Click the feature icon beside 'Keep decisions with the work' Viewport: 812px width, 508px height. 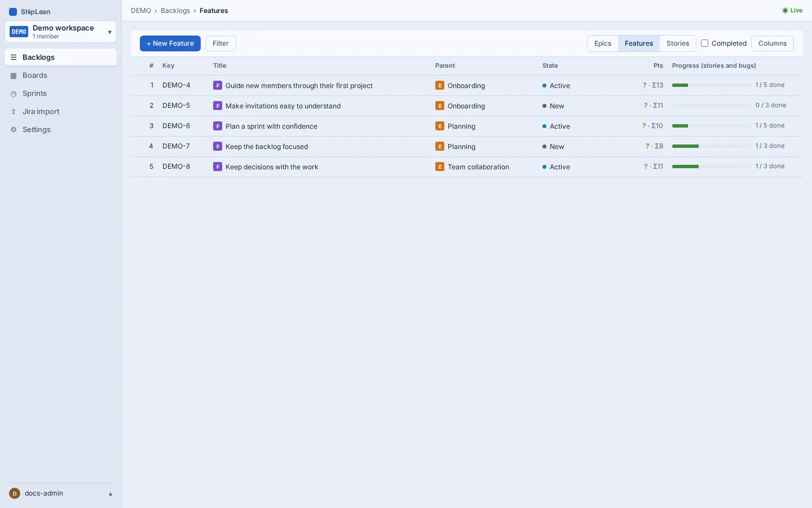(218, 167)
